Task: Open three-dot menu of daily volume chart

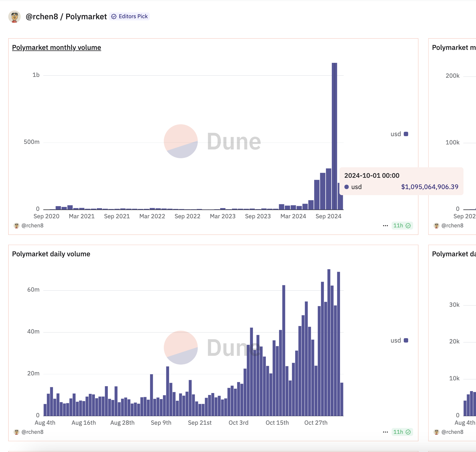Action: (x=386, y=432)
